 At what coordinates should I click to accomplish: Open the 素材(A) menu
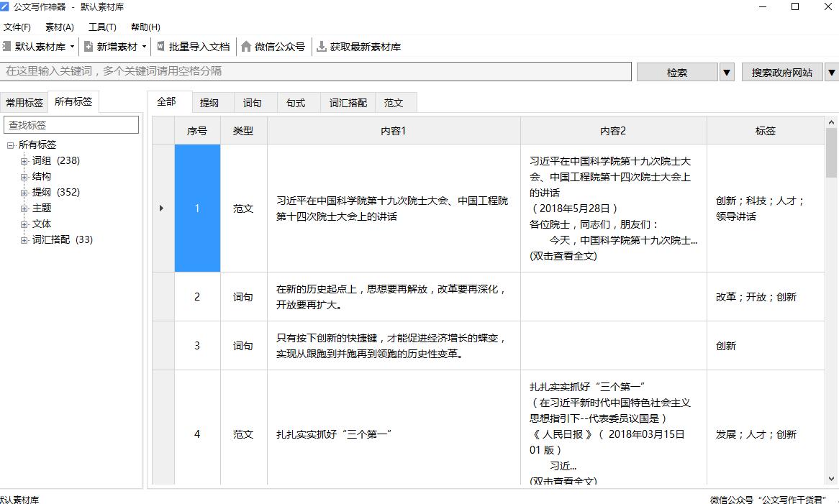pos(59,27)
